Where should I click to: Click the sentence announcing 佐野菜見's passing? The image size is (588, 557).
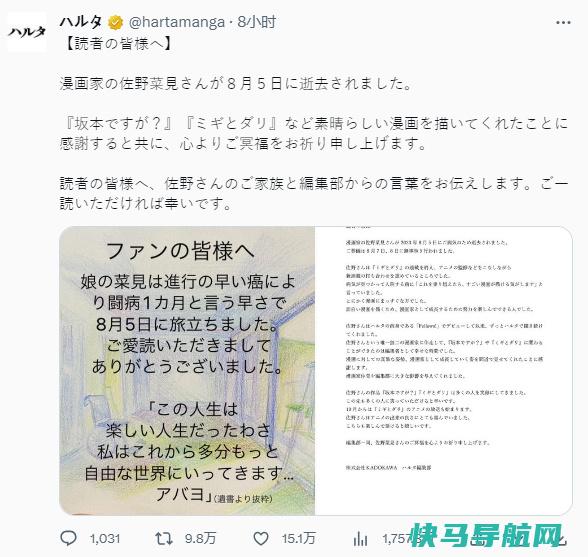[236, 83]
